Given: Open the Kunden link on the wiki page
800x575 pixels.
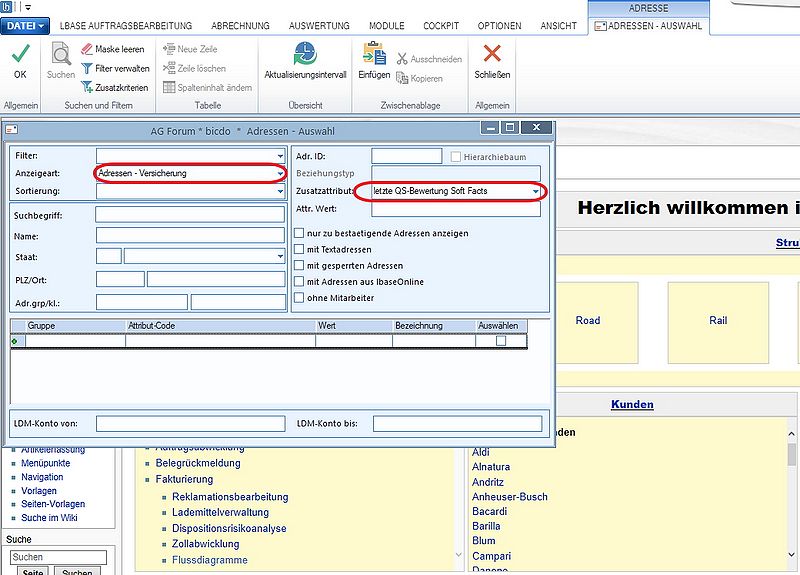Looking at the screenshot, I should [632, 404].
